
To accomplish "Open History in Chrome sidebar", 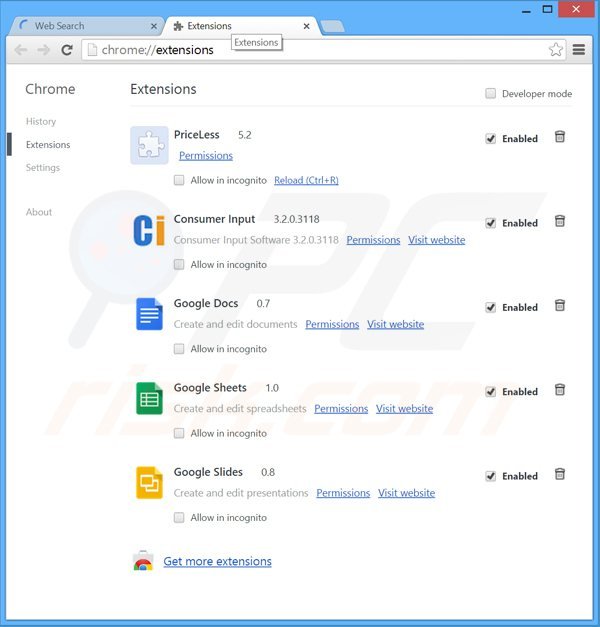I will click(x=41, y=121).
